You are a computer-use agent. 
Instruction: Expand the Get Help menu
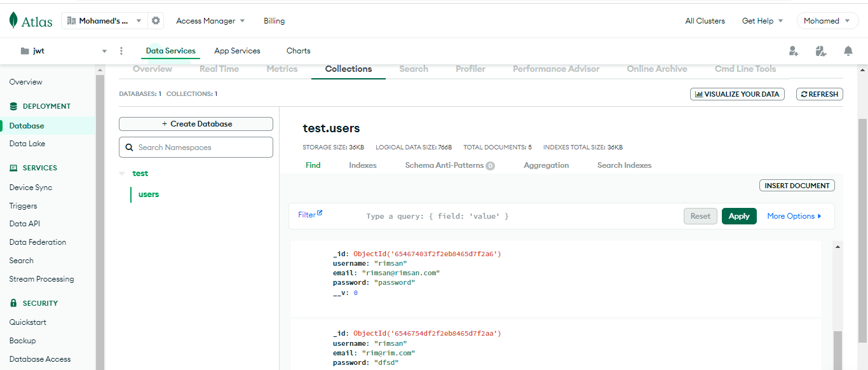point(763,21)
